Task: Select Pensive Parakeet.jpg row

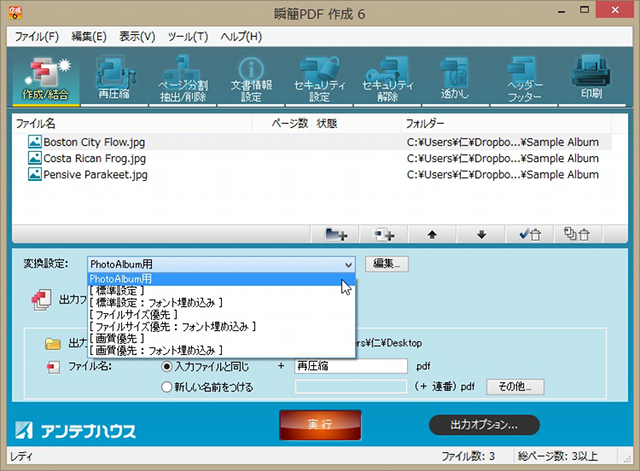Action: [x=312, y=175]
